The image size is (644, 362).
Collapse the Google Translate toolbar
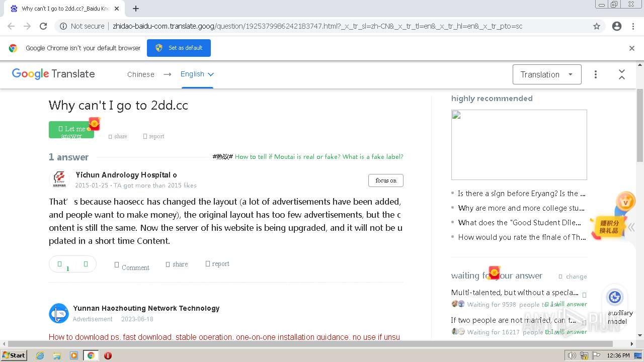click(622, 74)
